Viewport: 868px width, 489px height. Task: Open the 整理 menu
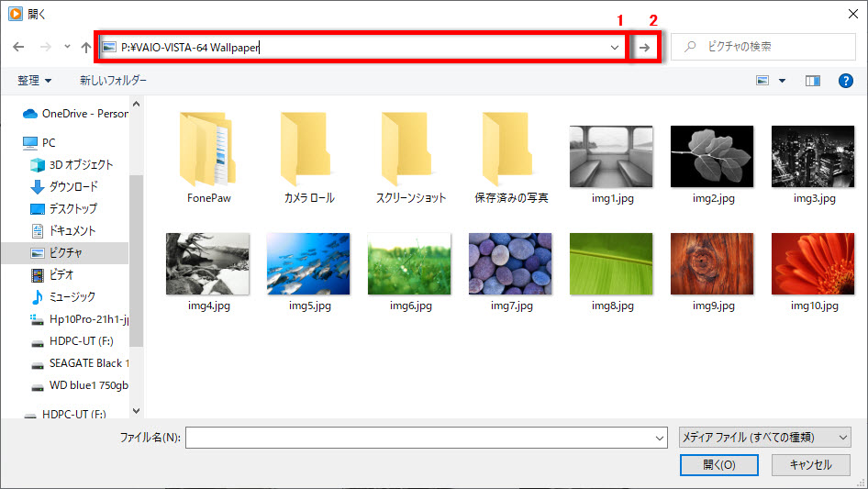click(35, 81)
